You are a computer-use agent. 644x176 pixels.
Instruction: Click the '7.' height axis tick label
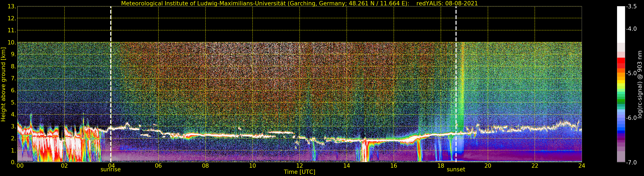point(13,78)
